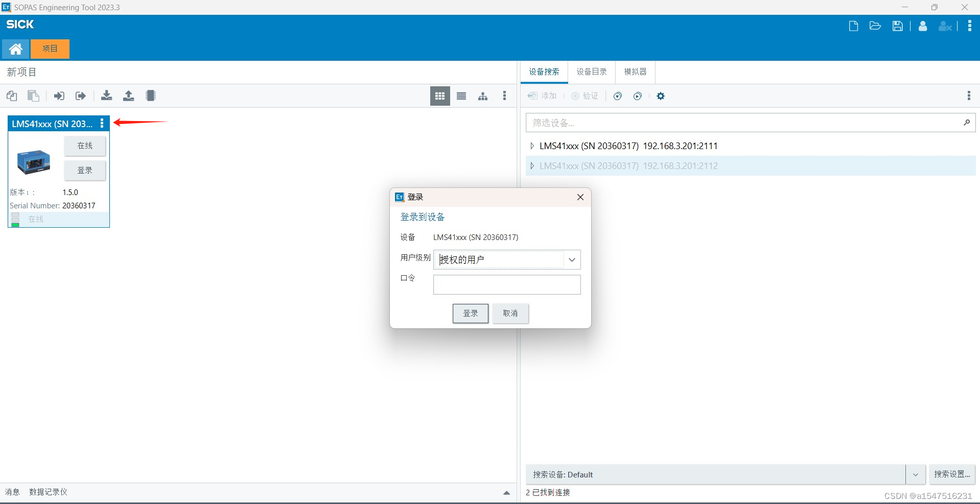
Task: Click the 口令 password input field
Action: [507, 285]
